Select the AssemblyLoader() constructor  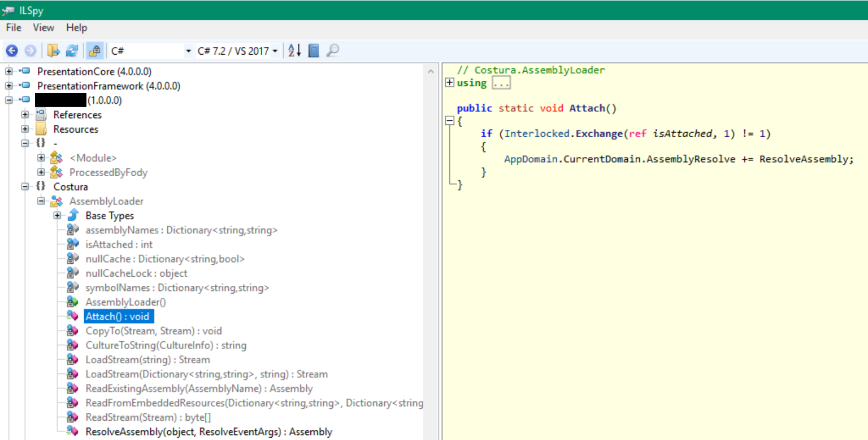tap(125, 302)
